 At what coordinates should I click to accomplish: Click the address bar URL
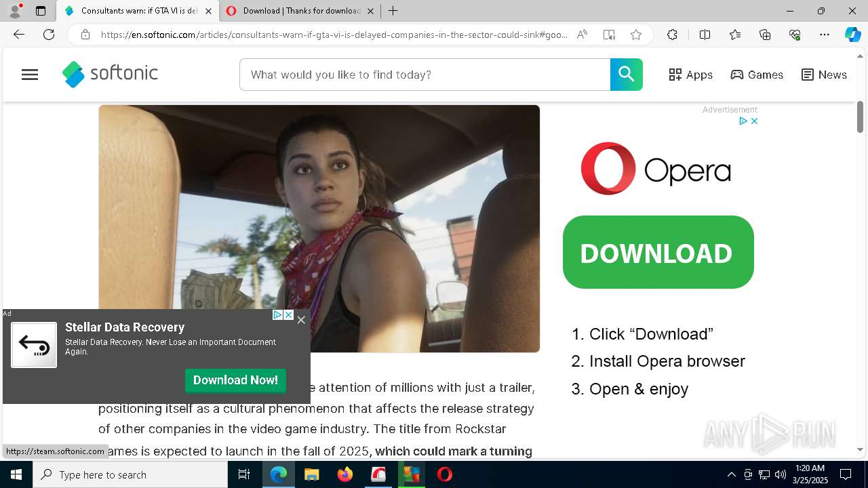334,35
